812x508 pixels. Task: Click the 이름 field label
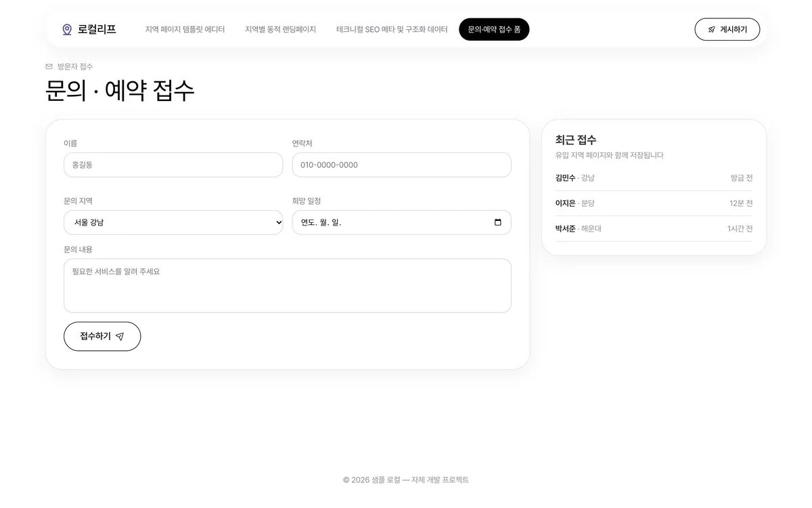pos(70,144)
